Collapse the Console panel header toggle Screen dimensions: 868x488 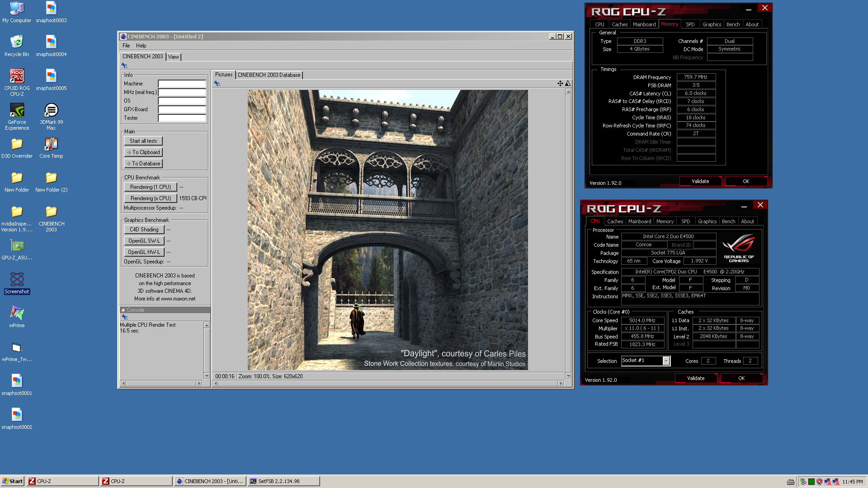123,310
